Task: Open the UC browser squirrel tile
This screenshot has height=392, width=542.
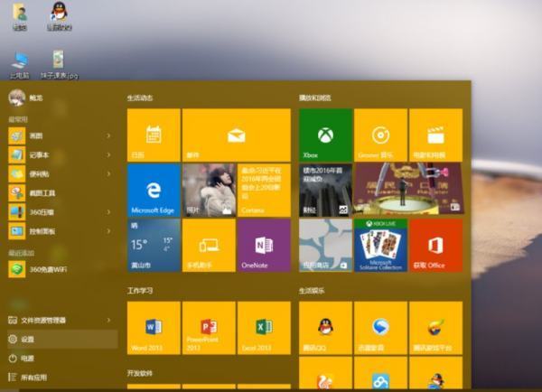Action: pyautogui.click(x=325, y=373)
